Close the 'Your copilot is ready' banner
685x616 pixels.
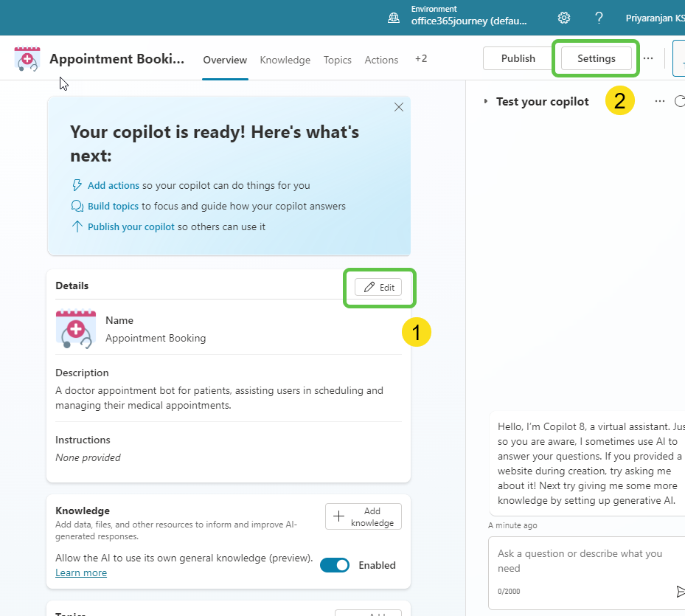coord(399,107)
